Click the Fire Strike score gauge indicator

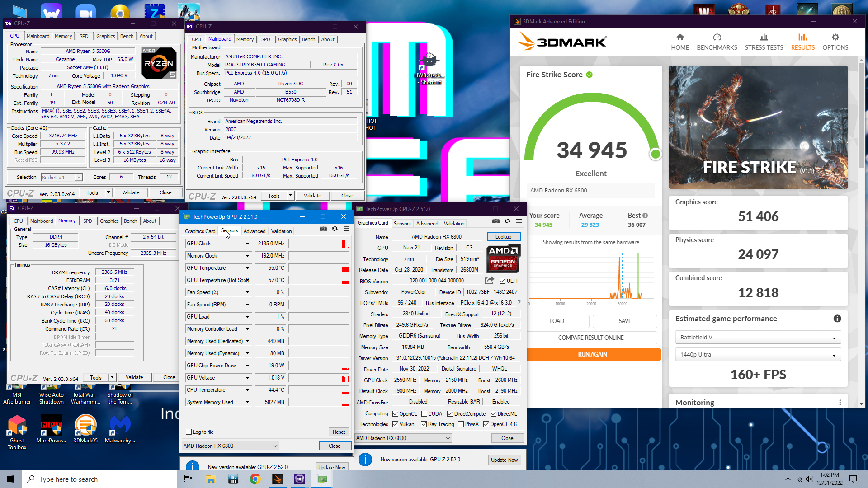(x=656, y=154)
